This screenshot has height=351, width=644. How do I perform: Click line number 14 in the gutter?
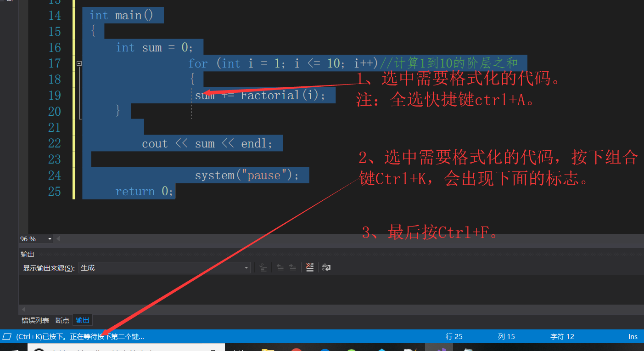coord(55,16)
